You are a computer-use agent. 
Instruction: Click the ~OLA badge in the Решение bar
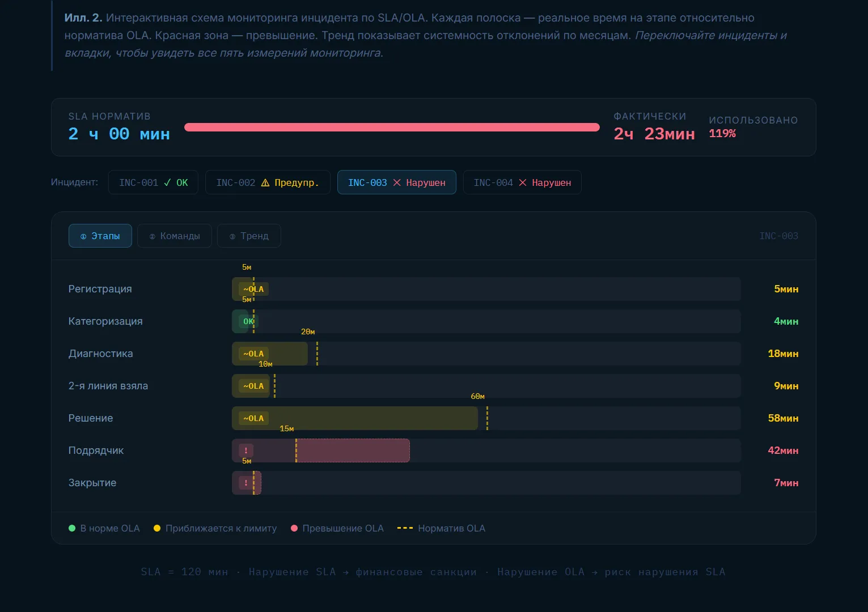point(253,418)
